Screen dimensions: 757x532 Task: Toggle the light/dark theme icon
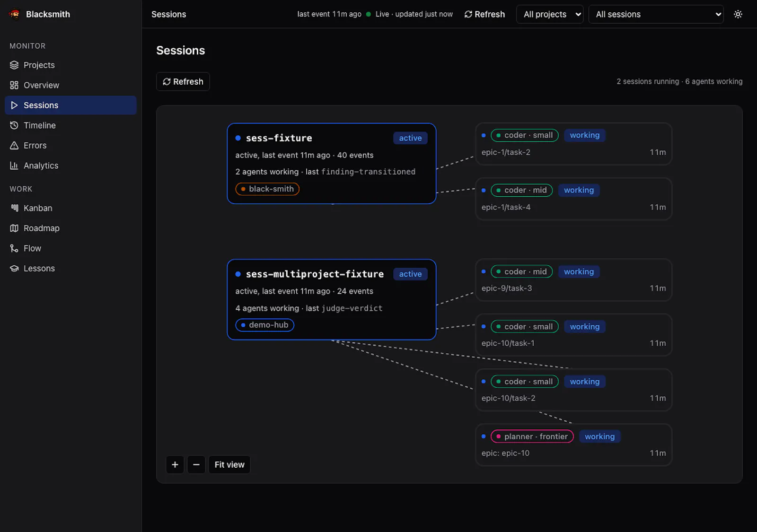pyautogui.click(x=738, y=14)
